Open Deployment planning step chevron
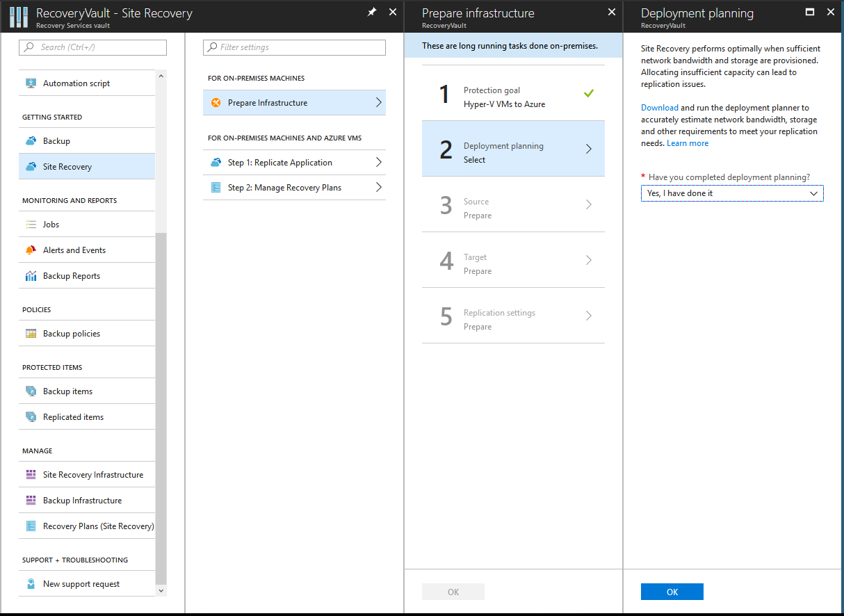844x616 pixels. coord(589,149)
